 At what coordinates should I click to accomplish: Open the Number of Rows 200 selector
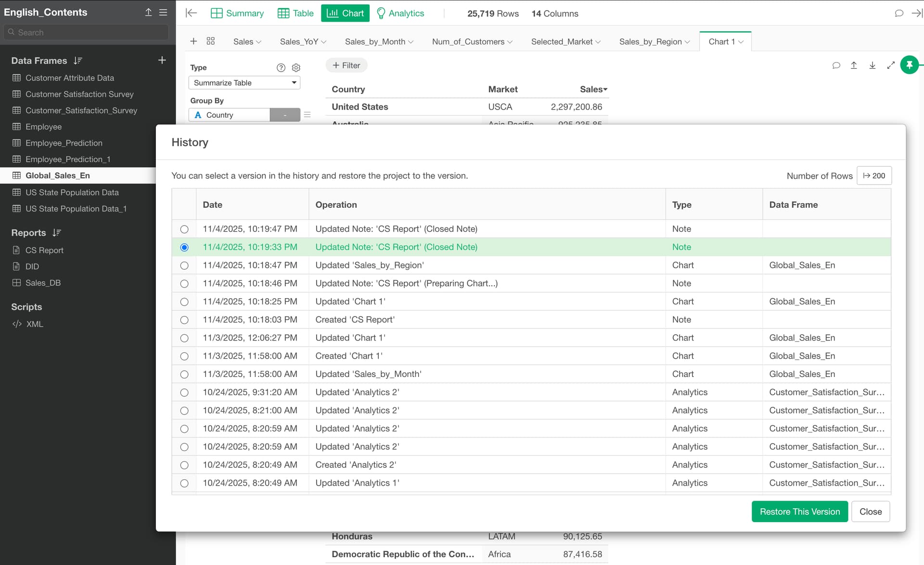(x=874, y=176)
